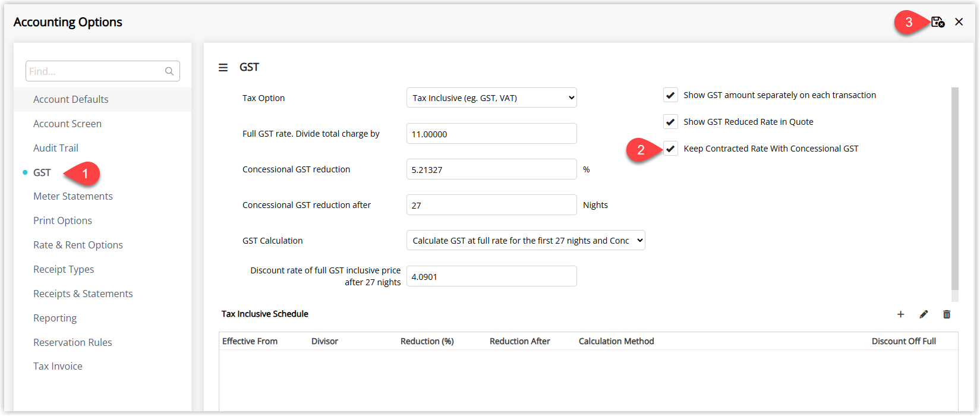Screen dimensions: 980x416
Task: Click the Calculation Method column header
Action: 616,341
